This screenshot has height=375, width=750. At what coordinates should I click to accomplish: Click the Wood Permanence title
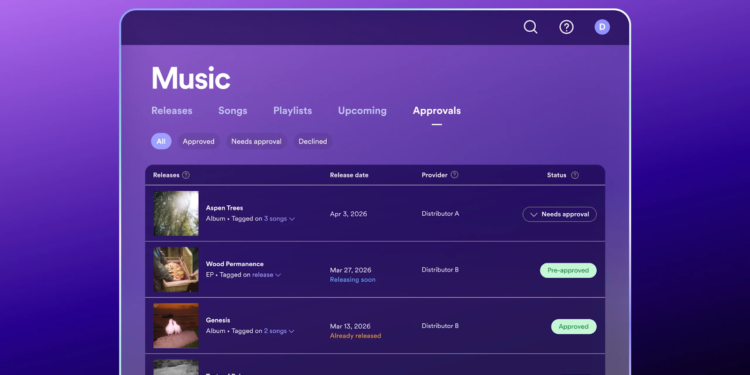[x=235, y=264]
